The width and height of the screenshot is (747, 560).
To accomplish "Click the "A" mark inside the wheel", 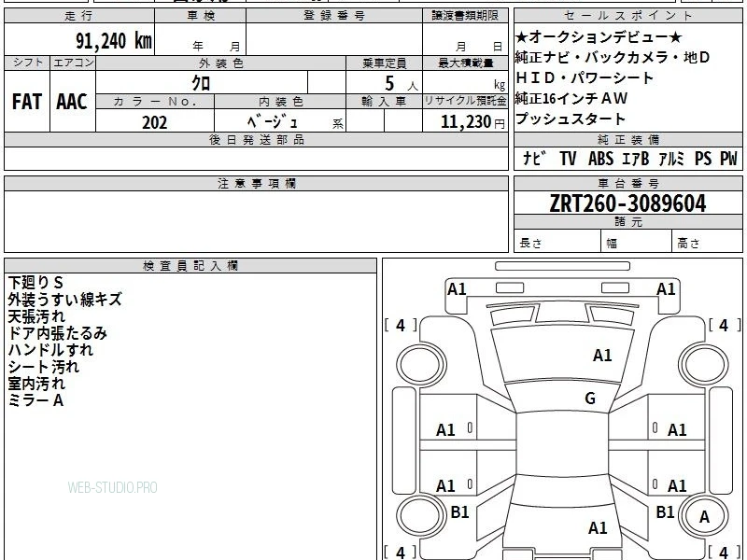I will click(x=704, y=517).
